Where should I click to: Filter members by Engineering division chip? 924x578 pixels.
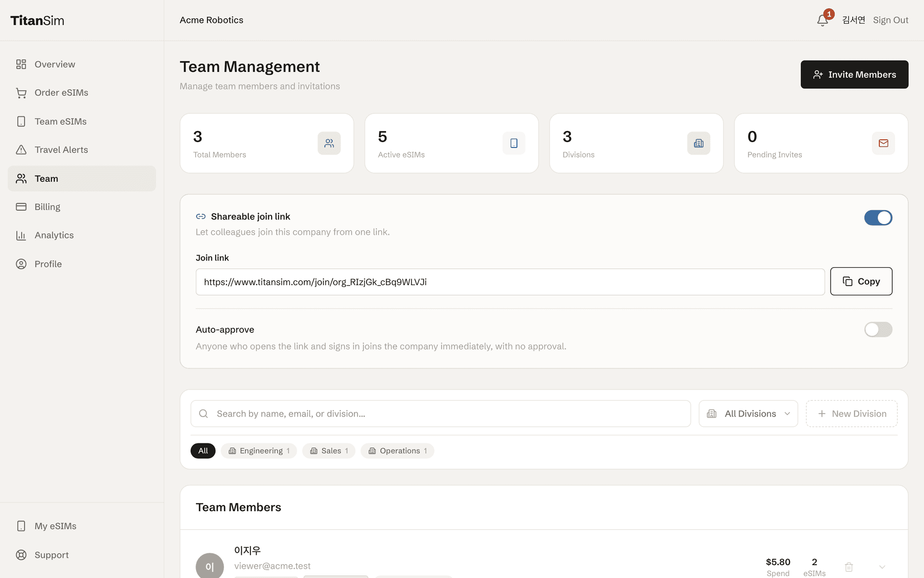coord(259,451)
